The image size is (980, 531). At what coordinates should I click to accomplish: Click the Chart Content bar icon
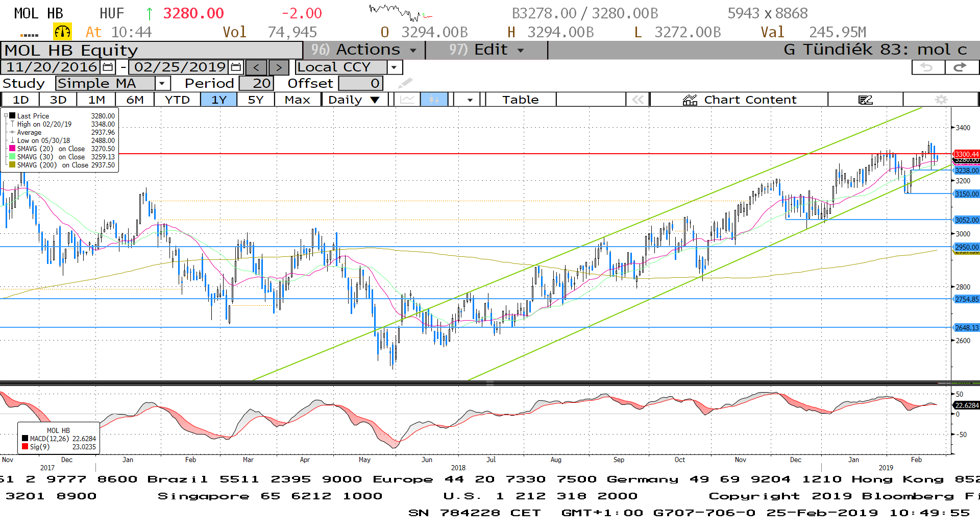[690, 100]
